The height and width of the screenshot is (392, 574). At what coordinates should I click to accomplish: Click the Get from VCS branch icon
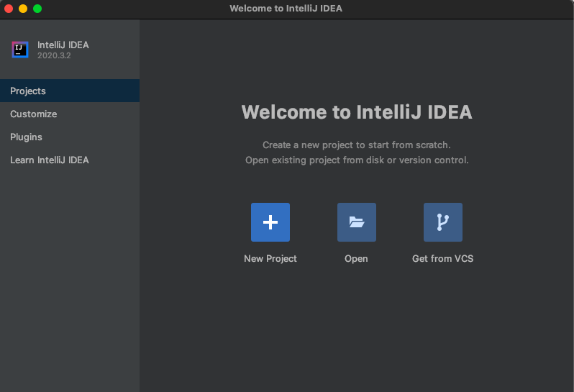(443, 222)
